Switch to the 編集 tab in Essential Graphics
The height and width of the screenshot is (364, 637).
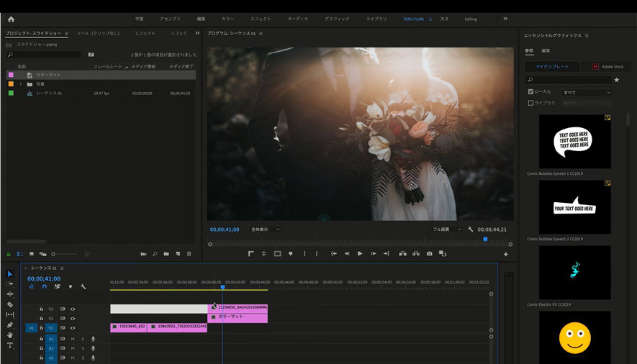click(546, 51)
